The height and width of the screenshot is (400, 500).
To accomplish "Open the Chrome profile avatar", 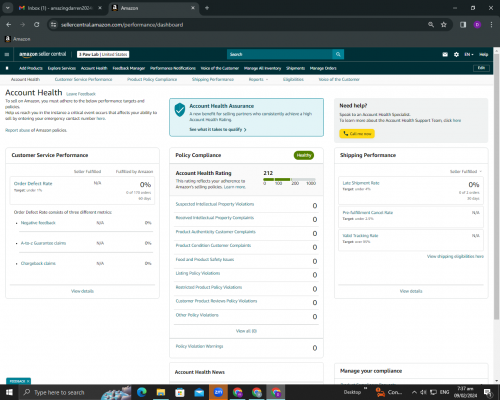I will coord(477,25).
